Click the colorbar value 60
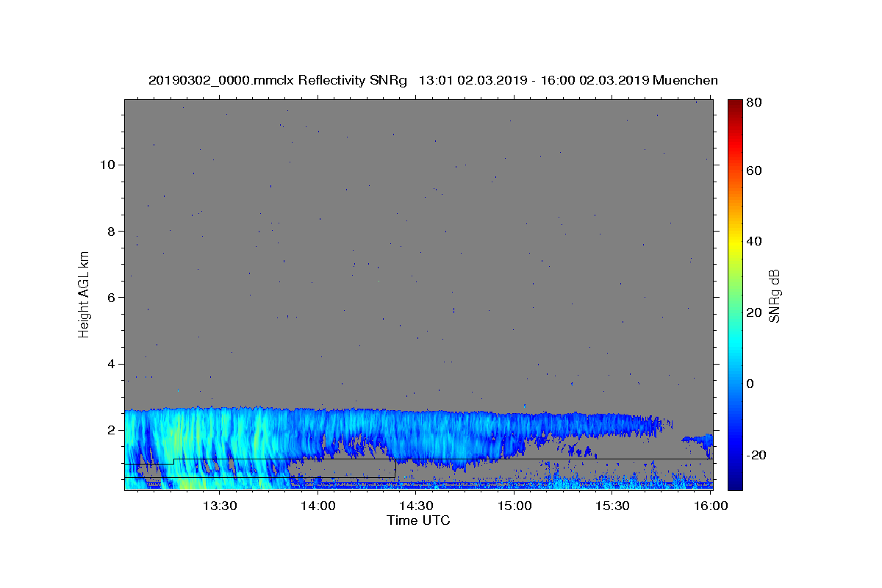Viewport: 882px width, 588px height. tap(755, 171)
